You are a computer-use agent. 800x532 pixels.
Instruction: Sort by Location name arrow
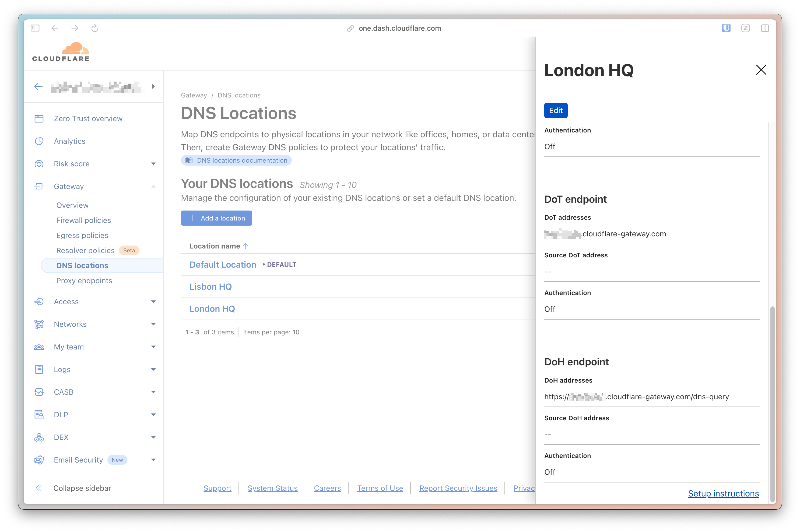246,246
